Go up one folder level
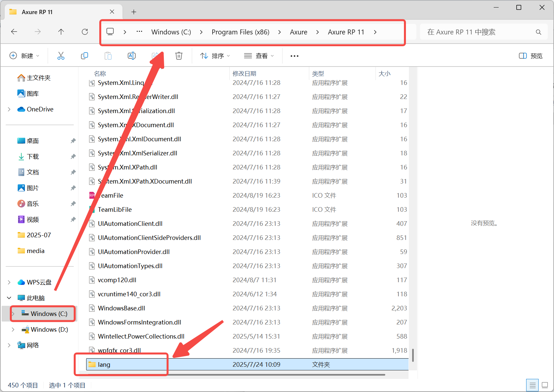 coord(61,32)
